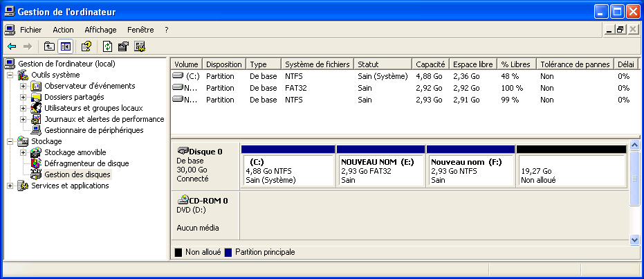Sort by the Volume column header
This screenshot has height=279, width=644.
(187, 64)
